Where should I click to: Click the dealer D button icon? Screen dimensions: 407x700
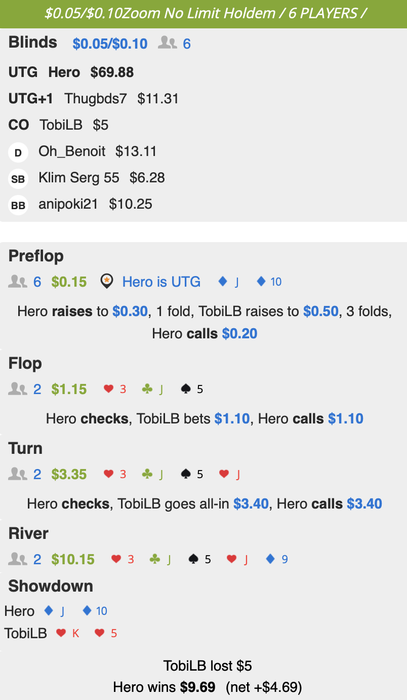click(18, 152)
